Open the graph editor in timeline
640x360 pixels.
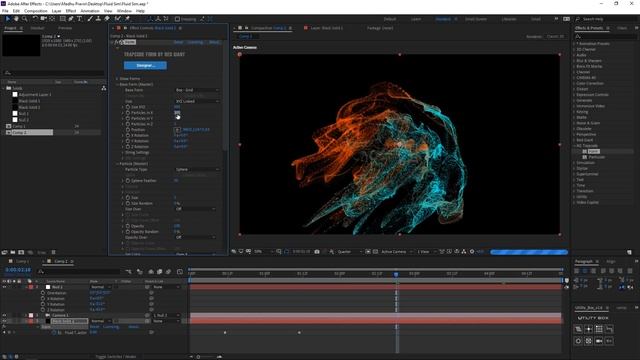click(x=180, y=271)
